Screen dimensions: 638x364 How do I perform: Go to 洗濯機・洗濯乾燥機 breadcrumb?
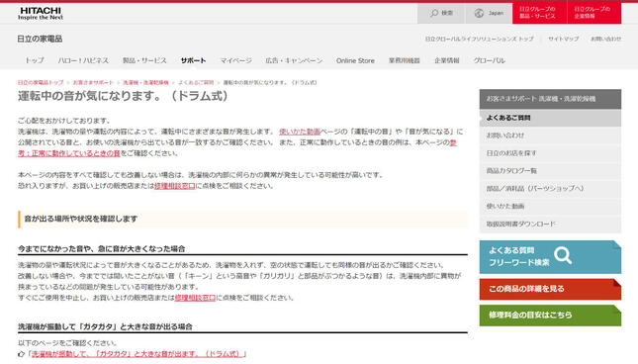coord(145,82)
